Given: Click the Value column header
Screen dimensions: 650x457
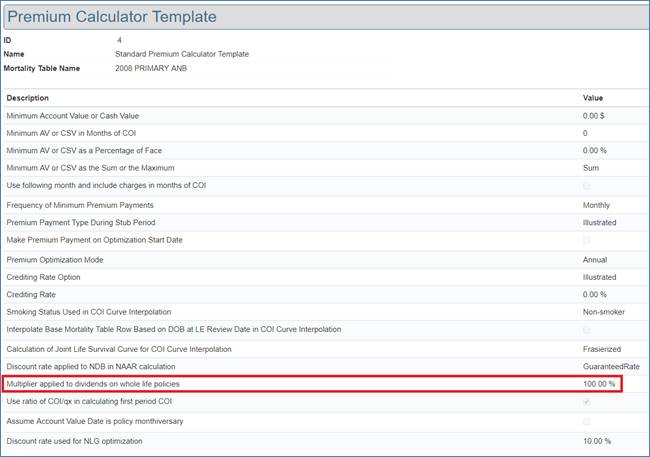Looking at the screenshot, I should 593,98.
